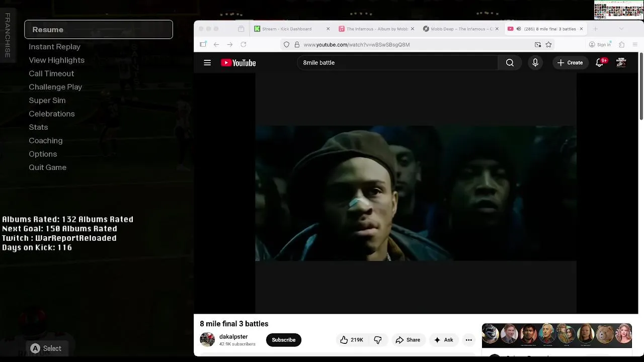The height and width of the screenshot is (362, 644).
Task: Click the browser vertical scrollbar
Action: point(641,85)
